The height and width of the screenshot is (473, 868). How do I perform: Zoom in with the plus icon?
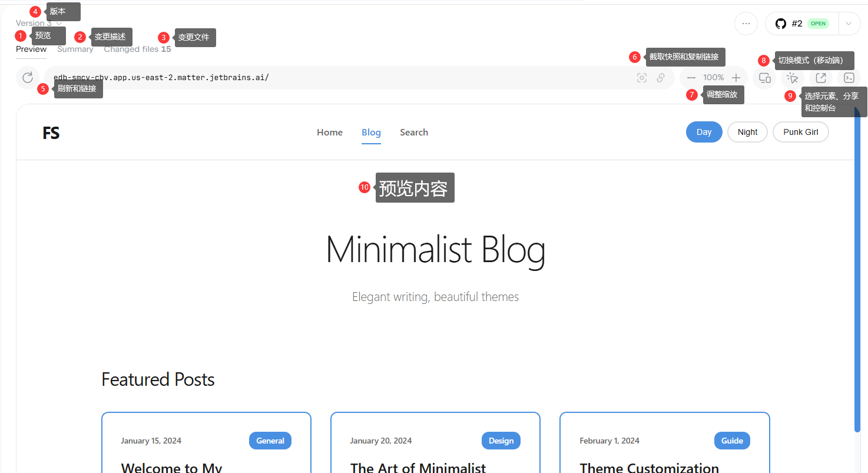pos(736,78)
